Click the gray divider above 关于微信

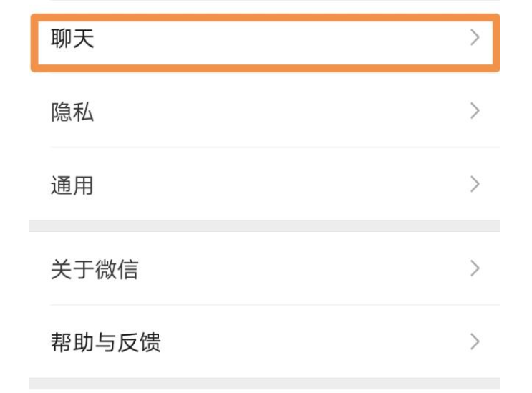pyautogui.click(x=265, y=225)
